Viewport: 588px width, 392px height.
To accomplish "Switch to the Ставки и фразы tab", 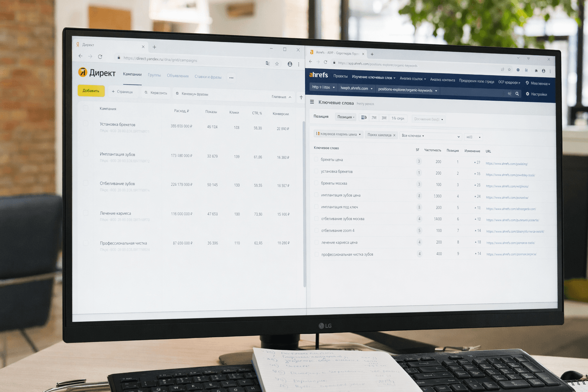I will click(x=208, y=77).
